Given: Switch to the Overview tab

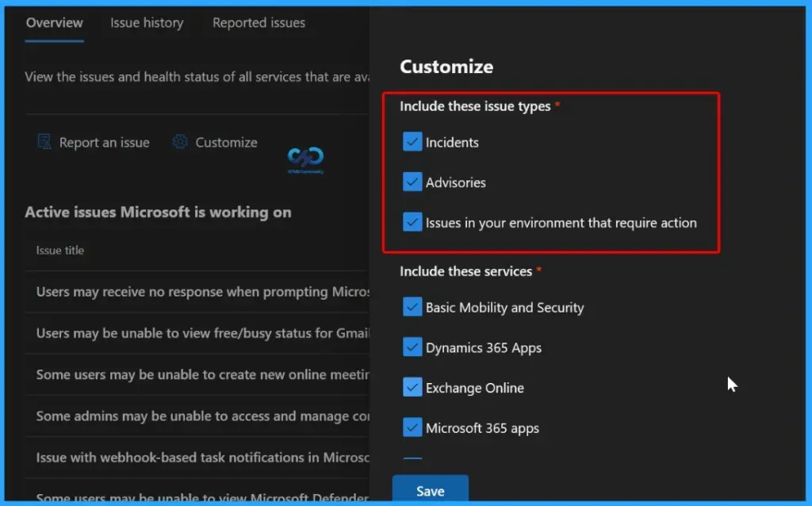Looking at the screenshot, I should (55, 23).
